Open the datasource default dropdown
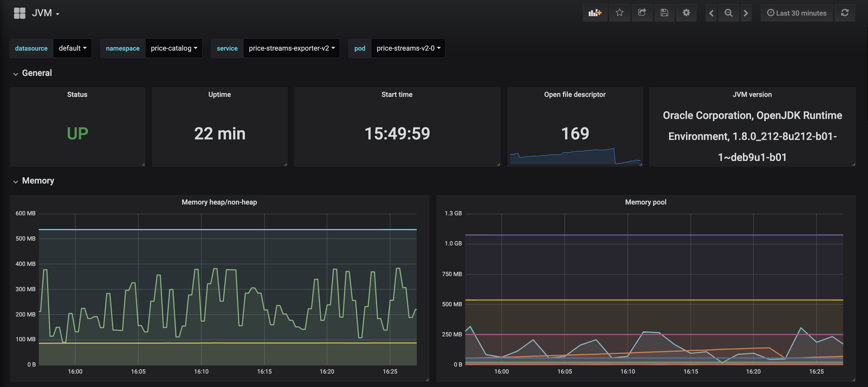The image size is (868, 387). tap(73, 48)
